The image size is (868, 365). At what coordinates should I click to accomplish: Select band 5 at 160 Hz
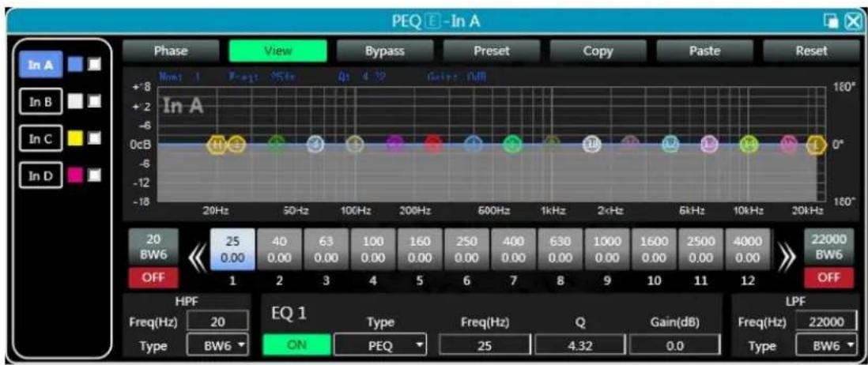[x=420, y=250]
